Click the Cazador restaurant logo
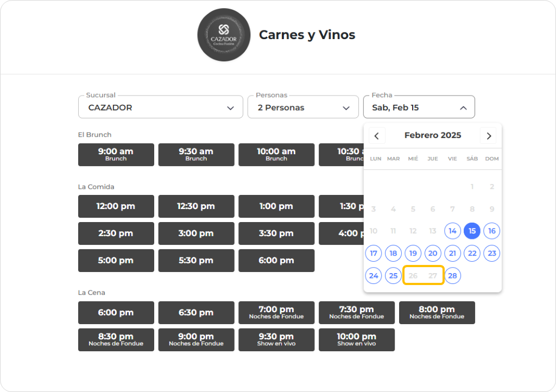 [x=224, y=35]
